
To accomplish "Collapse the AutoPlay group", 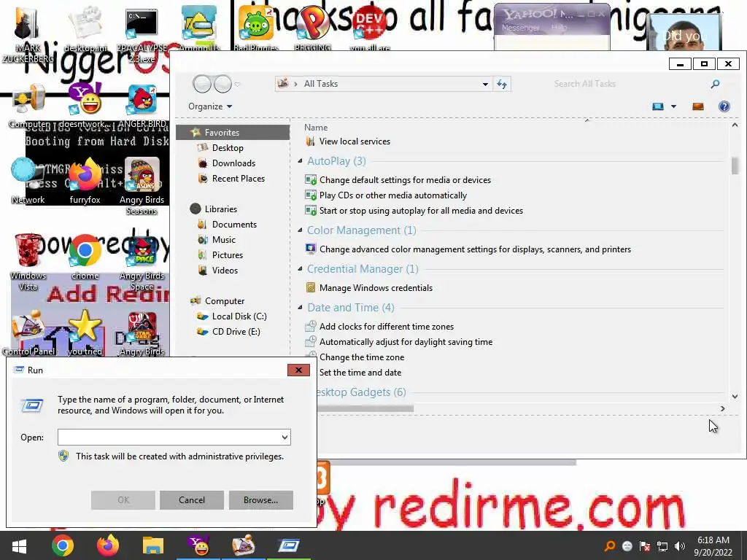I will pos(300,161).
